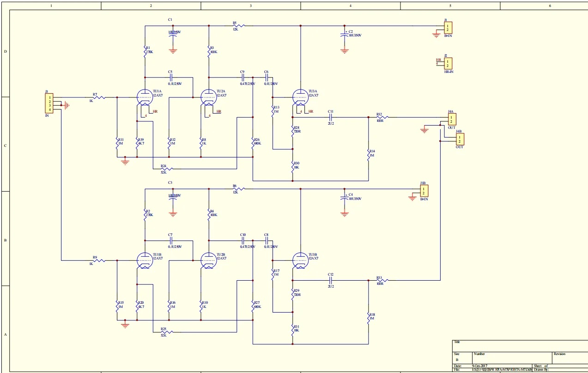The height and width of the screenshot is (373, 588).
Task: Select resistor R7 near the input
Action: (98, 97)
